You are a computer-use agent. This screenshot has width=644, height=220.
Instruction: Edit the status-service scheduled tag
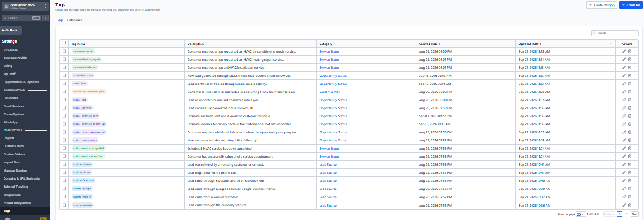coord(624,156)
